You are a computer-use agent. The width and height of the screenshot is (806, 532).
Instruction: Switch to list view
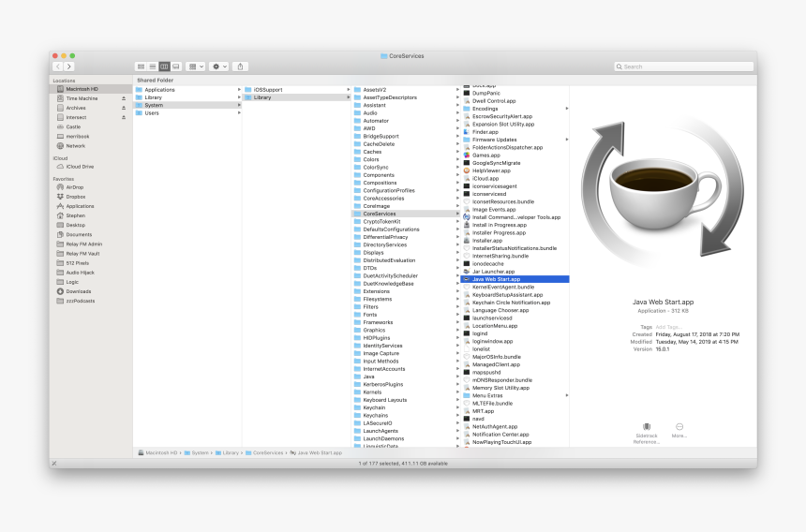point(153,66)
